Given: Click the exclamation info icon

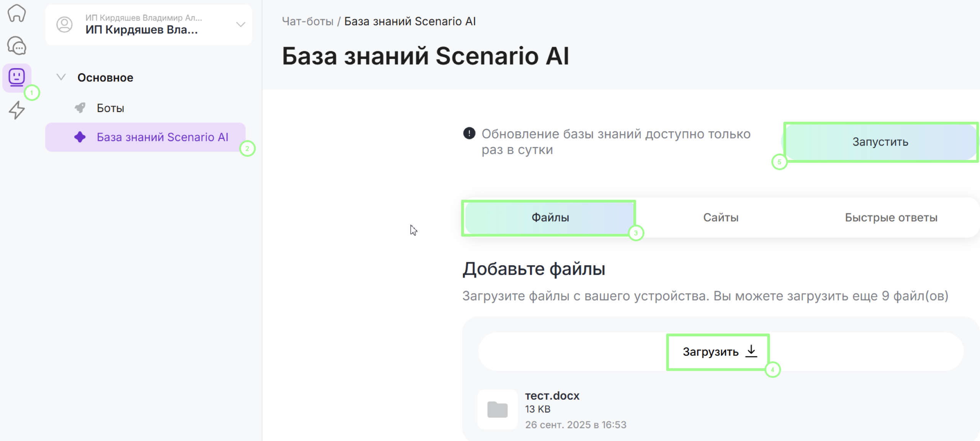Looking at the screenshot, I should point(469,134).
